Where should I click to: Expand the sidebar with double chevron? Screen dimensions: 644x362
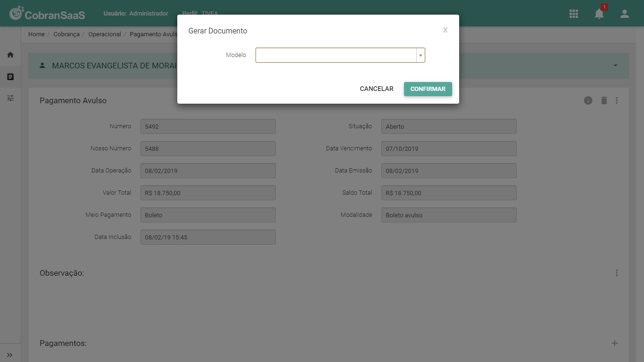click(10, 355)
